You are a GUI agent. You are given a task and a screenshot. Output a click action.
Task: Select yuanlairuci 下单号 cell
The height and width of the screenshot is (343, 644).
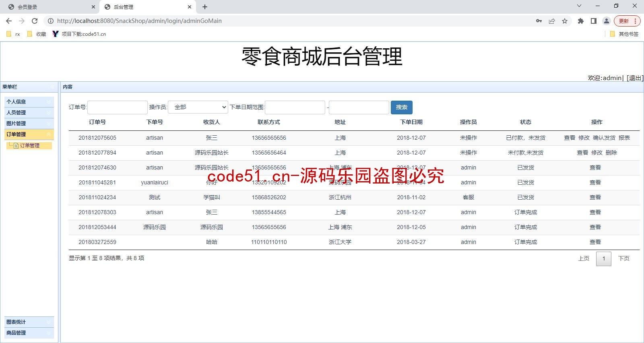pos(155,182)
